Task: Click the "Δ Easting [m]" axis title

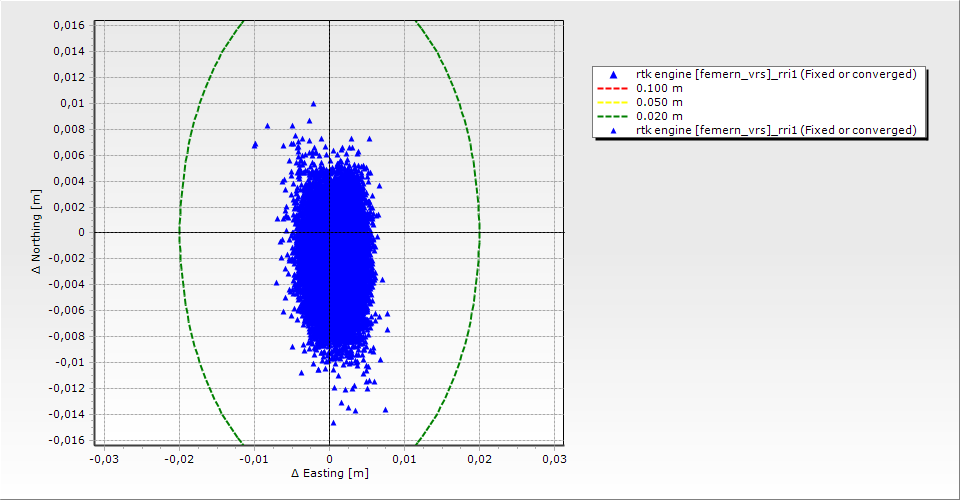Action: coord(329,473)
